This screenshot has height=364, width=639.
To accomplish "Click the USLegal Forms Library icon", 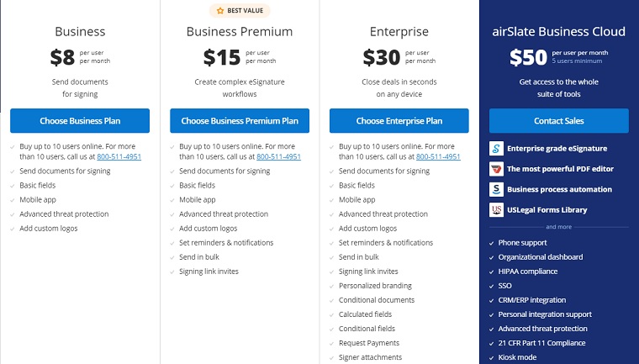I will [496, 210].
